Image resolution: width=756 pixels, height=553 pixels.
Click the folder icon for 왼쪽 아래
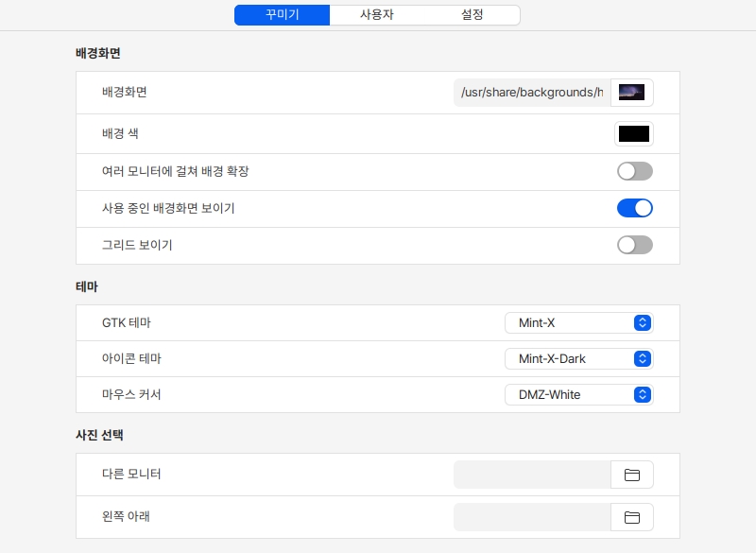[632, 517]
